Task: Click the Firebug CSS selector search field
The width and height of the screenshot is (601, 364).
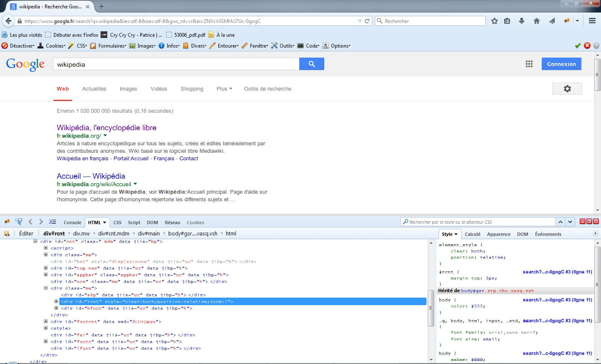Action: (478, 222)
